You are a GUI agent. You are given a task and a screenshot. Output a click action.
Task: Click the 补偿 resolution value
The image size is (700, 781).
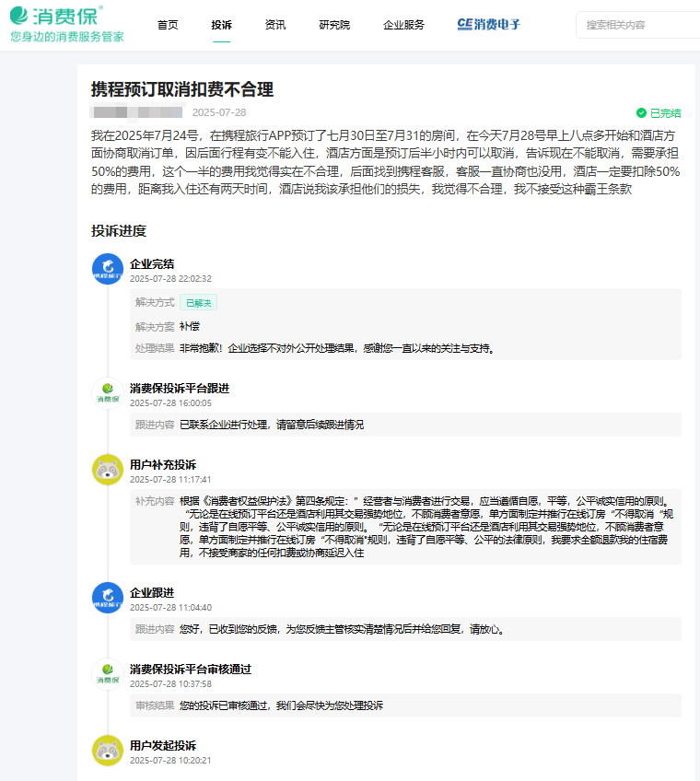tap(190, 326)
